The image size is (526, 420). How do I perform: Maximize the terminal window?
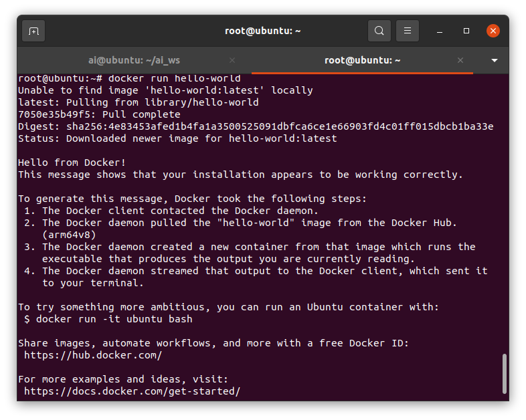pyautogui.click(x=466, y=31)
